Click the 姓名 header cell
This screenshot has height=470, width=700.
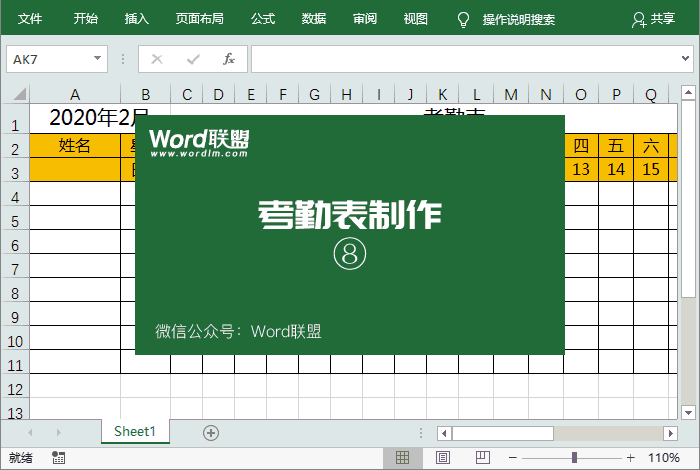75,146
